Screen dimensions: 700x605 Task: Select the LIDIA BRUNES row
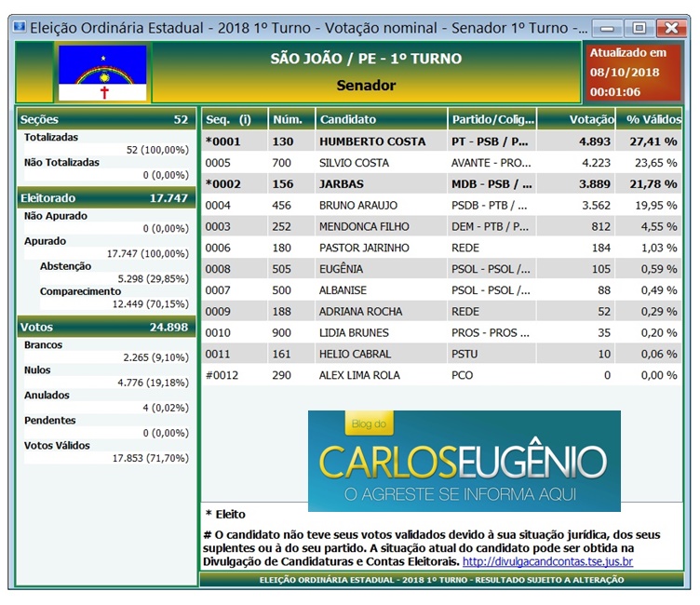(441, 332)
